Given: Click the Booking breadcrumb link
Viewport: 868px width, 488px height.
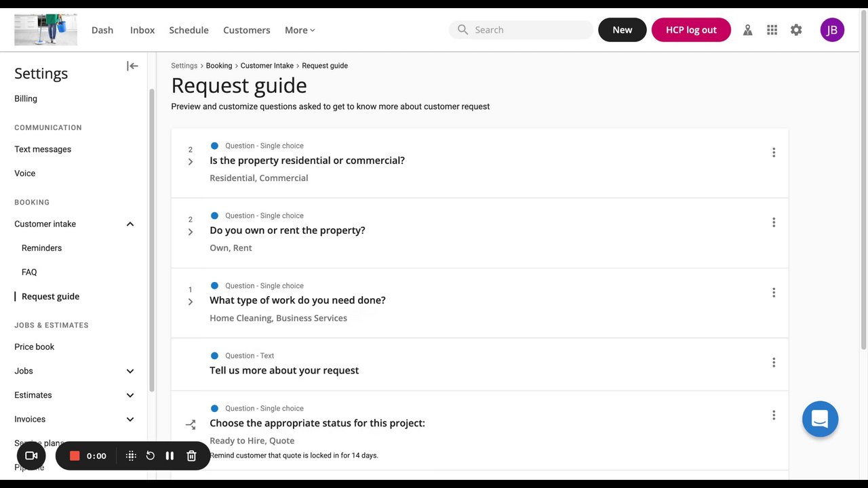Looking at the screenshot, I should (219, 66).
